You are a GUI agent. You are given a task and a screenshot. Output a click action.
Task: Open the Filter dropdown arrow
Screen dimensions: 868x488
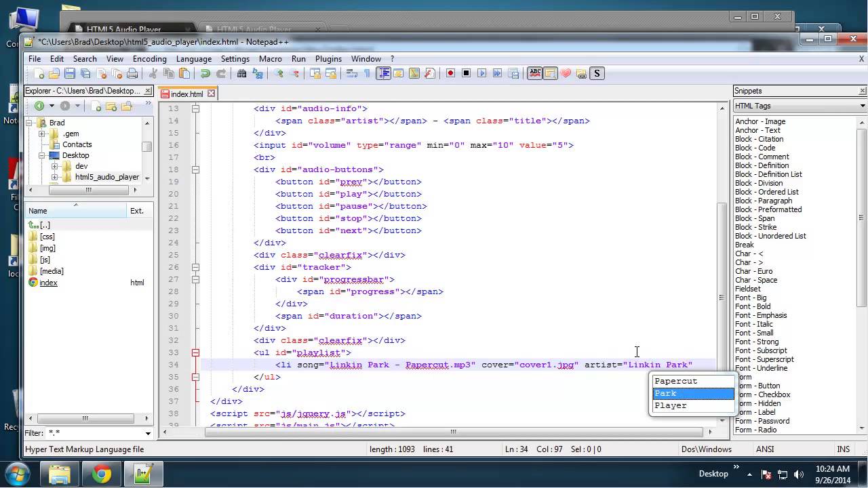[148, 433]
